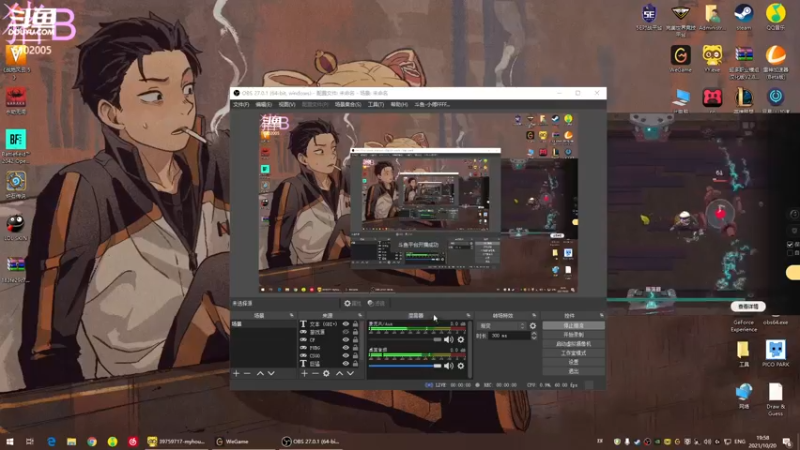Open the Administrator folder desktop icon
Screen dimensions: 800x450
point(712,16)
